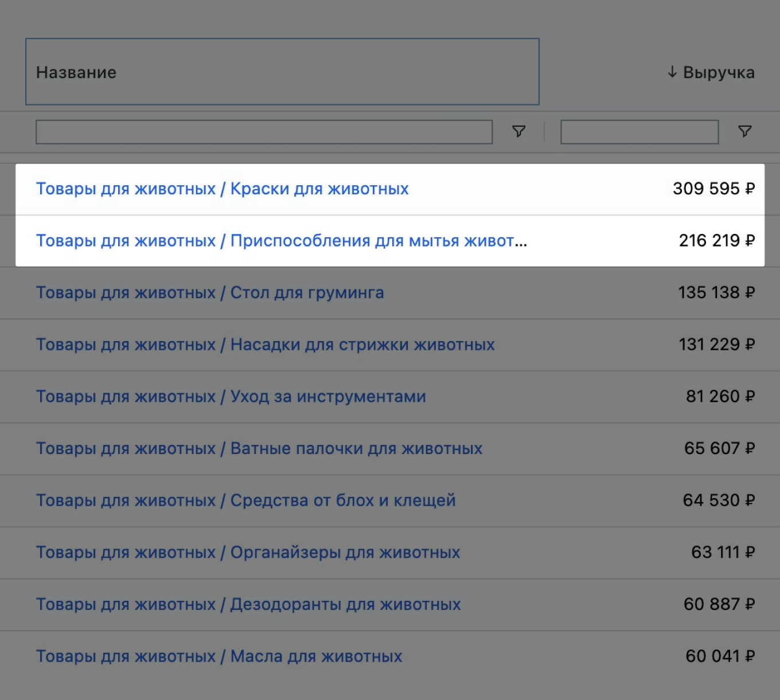The width and height of the screenshot is (780, 700).
Task: Select revenue value 216 219 ₽
Action: [x=717, y=241]
